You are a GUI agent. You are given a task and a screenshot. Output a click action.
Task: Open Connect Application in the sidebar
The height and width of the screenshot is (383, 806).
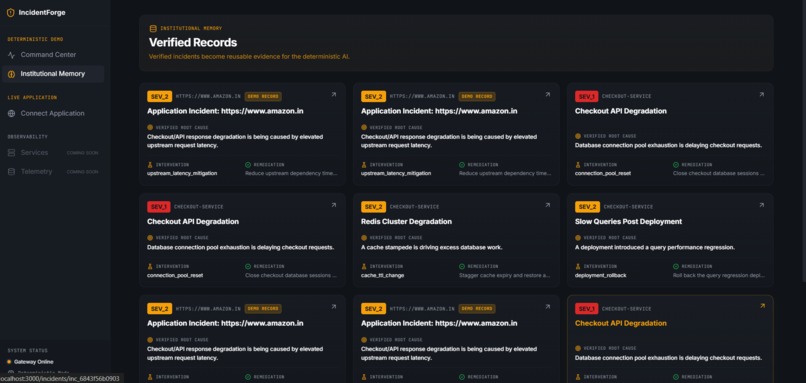[x=52, y=114]
